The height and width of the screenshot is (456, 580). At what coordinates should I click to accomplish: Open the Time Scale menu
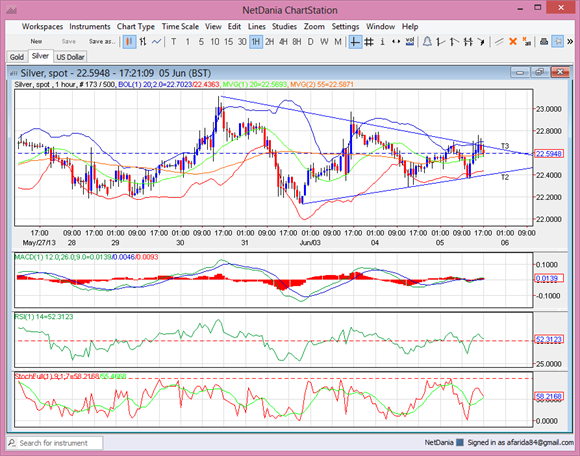(180, 27)
